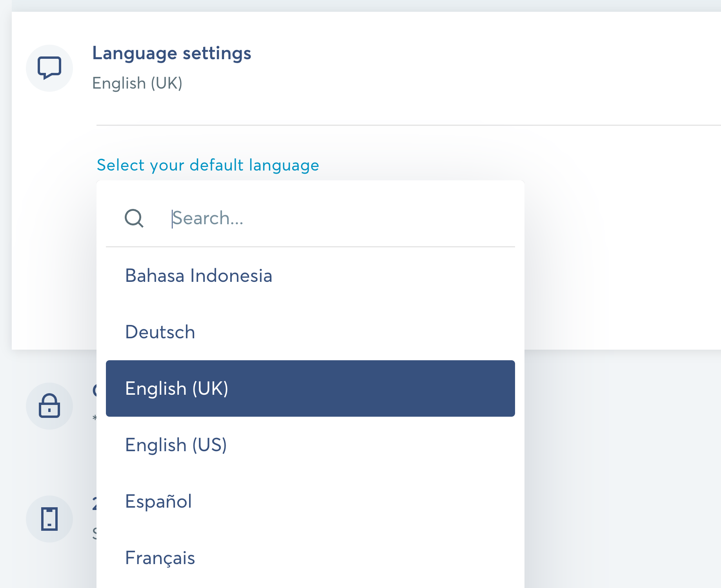Image resolution: width=721 pixels, height=588 pixels.
Task: Click the mobile phone icon
Action: (49, 519)
